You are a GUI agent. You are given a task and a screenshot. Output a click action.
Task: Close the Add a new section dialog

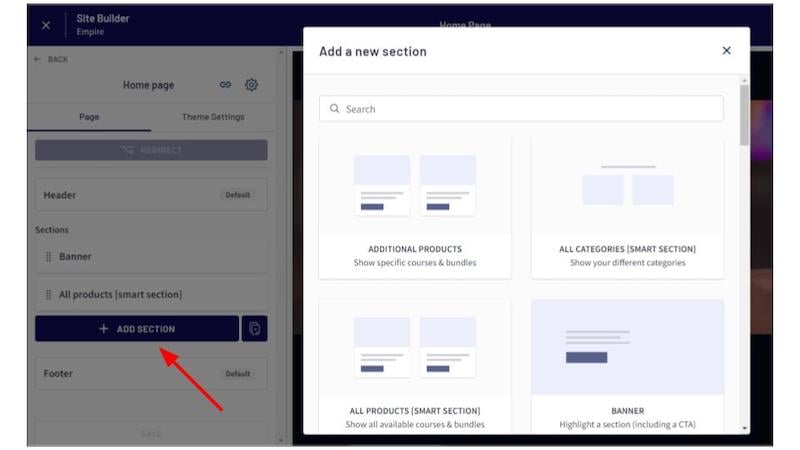(x=727, y=51)
